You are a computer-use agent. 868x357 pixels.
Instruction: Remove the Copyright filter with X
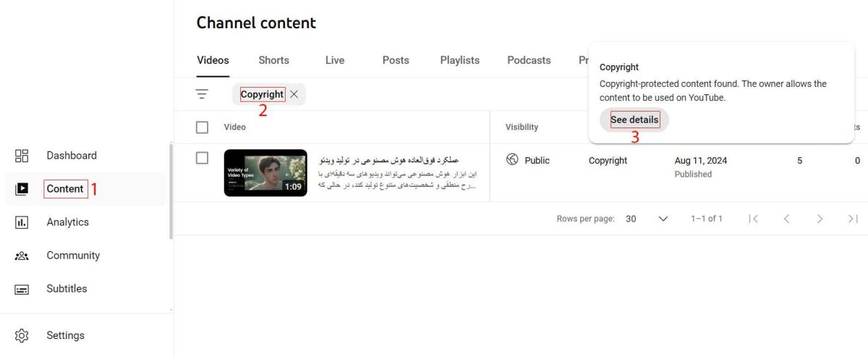pyautogui.click(x=294, y=94)
